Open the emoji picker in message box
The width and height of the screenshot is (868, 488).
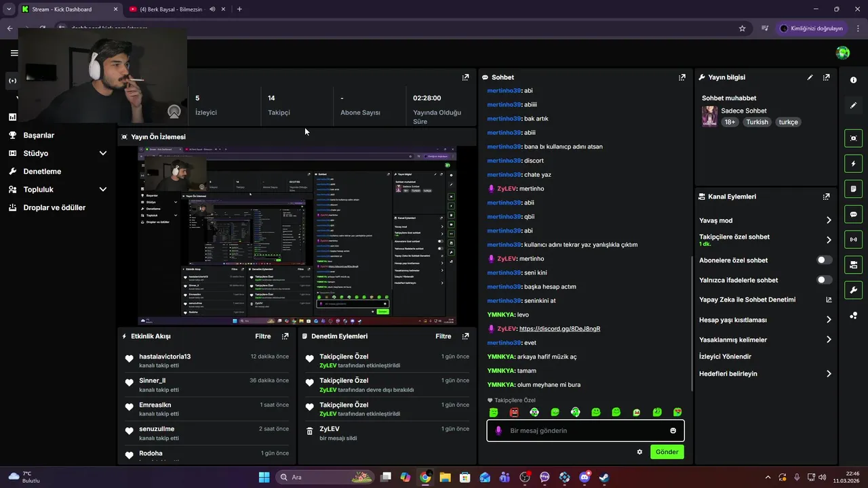[x=673, y=430]
